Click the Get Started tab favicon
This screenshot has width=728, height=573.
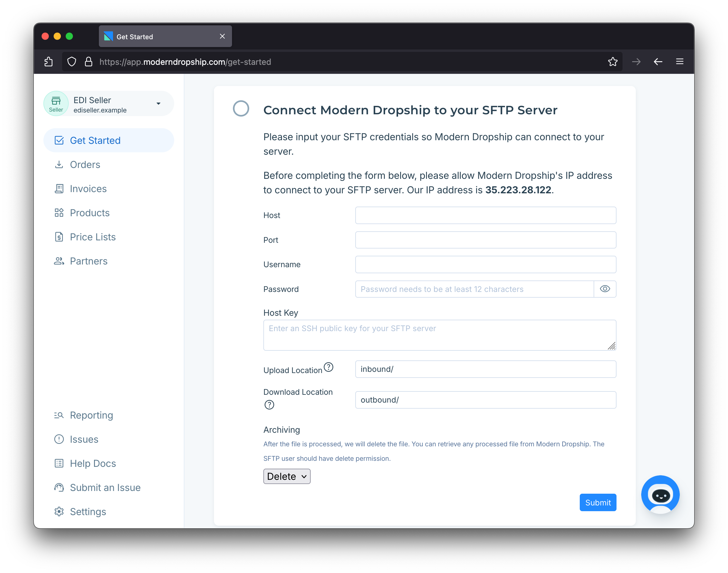(108, 36)
